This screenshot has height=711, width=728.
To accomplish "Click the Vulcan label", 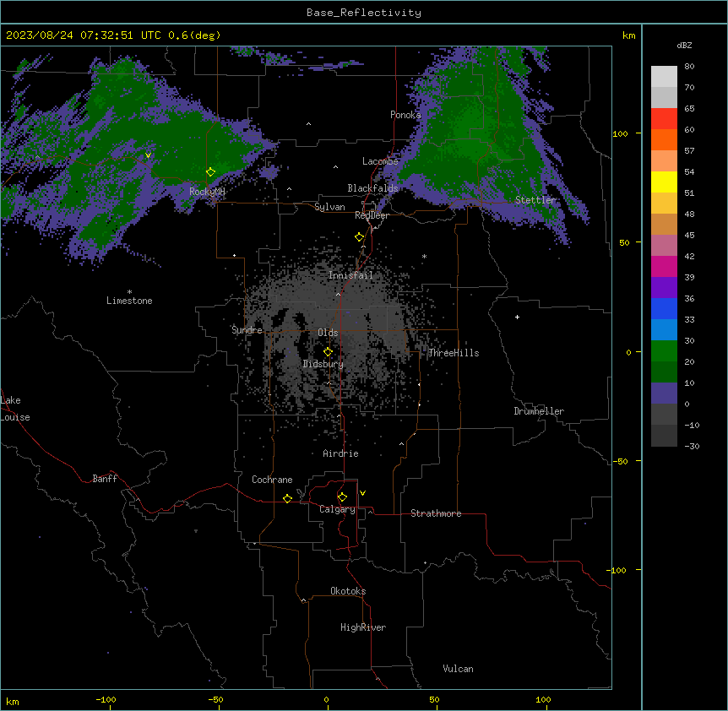I will coord(458,669).
